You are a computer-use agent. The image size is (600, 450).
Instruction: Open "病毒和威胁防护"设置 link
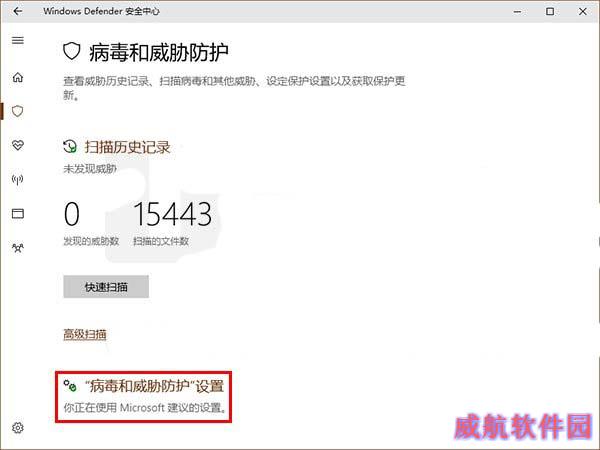point(154,386)
